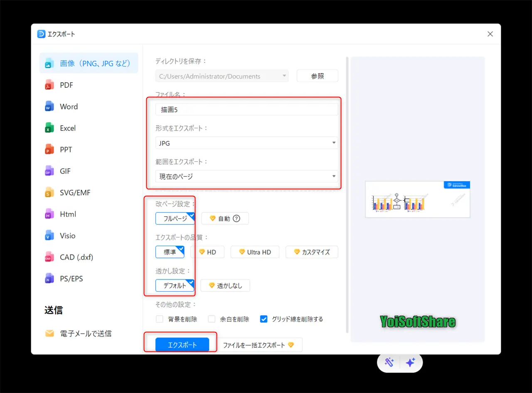Click the ファイル名 input field 描画5

[247, 109]
